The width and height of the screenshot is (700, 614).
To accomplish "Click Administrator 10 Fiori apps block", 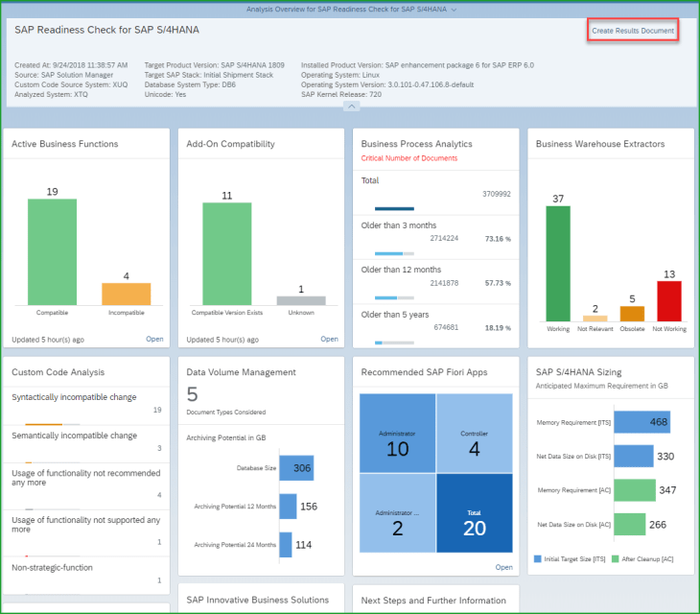I will tap(397, 433).
